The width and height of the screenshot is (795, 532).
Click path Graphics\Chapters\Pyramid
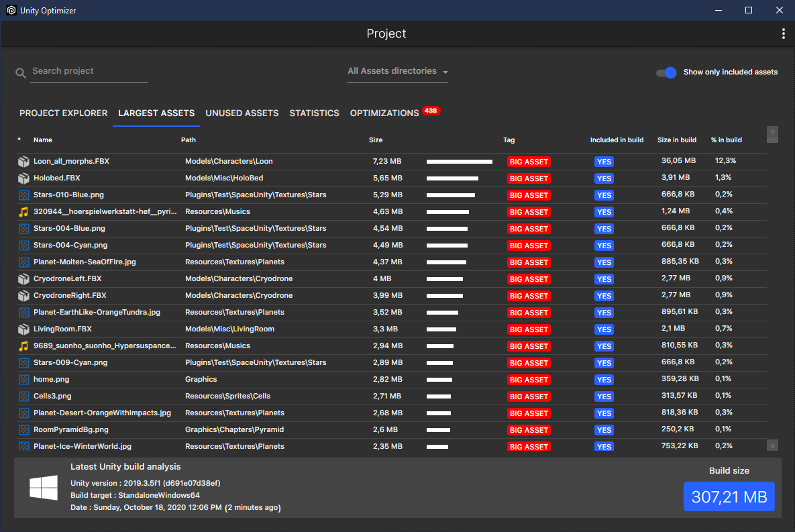(x=234, y=429)
